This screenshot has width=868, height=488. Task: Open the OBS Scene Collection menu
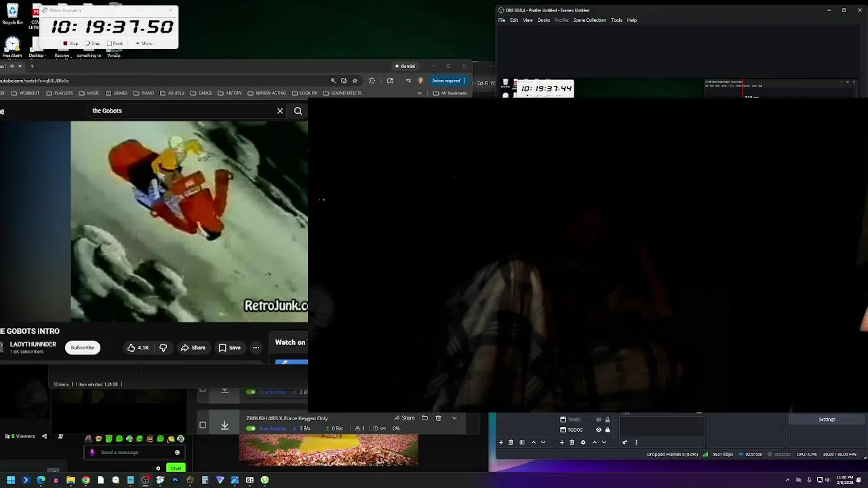pyautogui.click(x=589, y=20)
